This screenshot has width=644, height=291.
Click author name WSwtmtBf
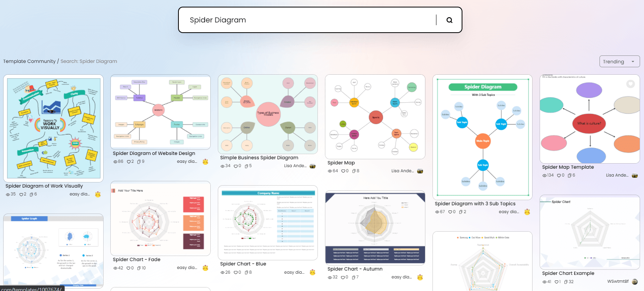click(618, 282)
